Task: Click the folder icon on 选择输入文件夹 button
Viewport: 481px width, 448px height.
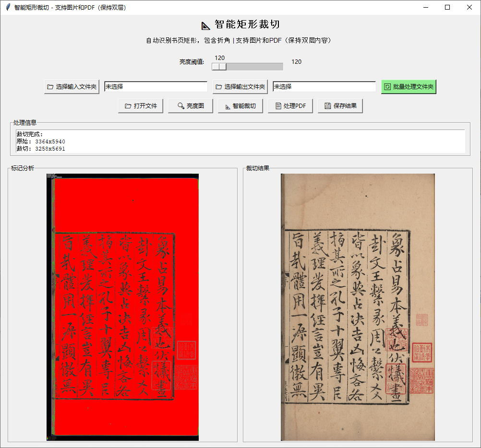Action: (x=50, y=86)
